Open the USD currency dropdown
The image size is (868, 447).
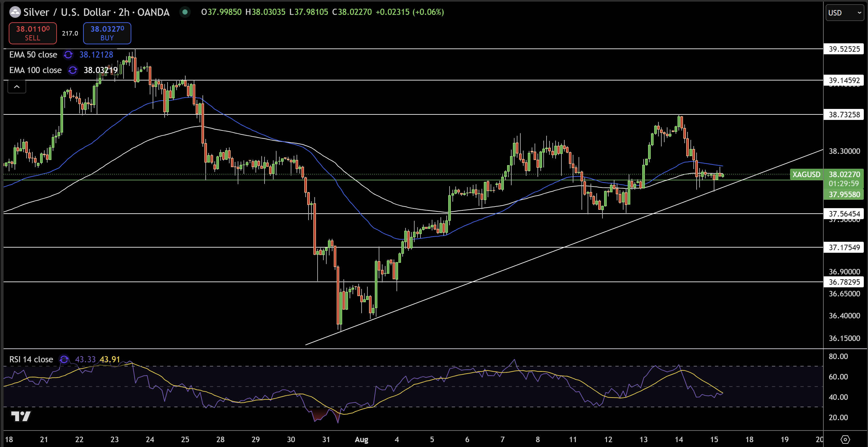pos(845,13)
